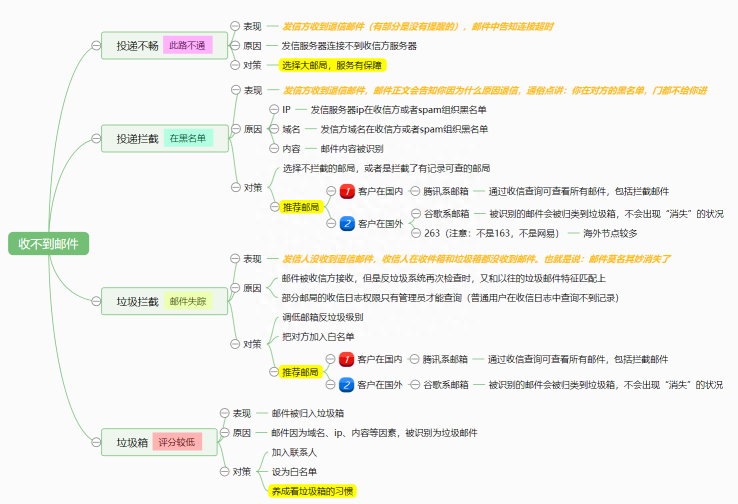Collapse the 对策 node under 垃圾箱
This screenshot has width=738, height=504.
(x=225, y=471)
